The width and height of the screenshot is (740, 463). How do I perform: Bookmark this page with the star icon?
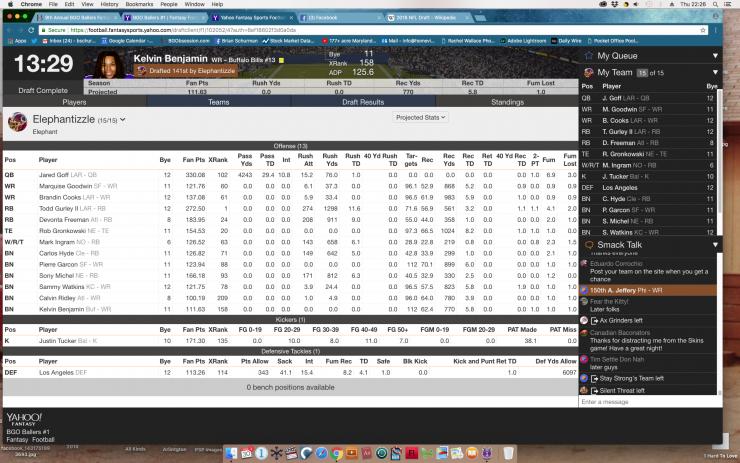703,30
